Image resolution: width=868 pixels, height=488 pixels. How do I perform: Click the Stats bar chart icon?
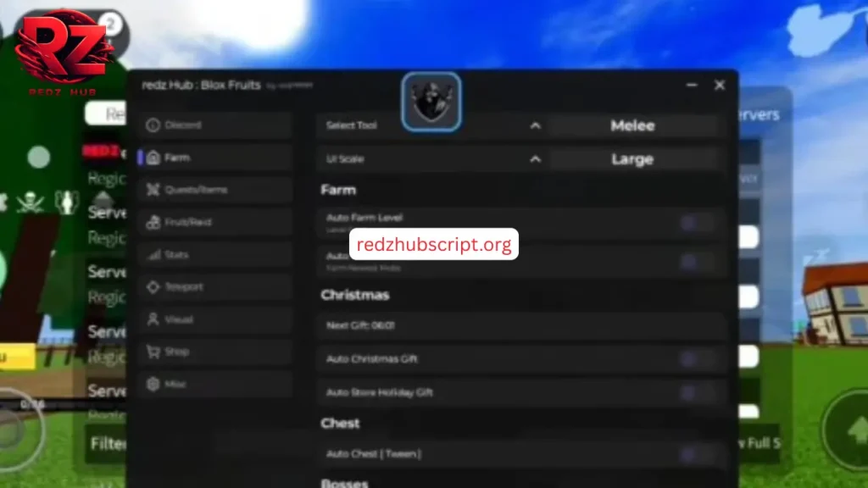pyautogui.click(x=153, y=254)
